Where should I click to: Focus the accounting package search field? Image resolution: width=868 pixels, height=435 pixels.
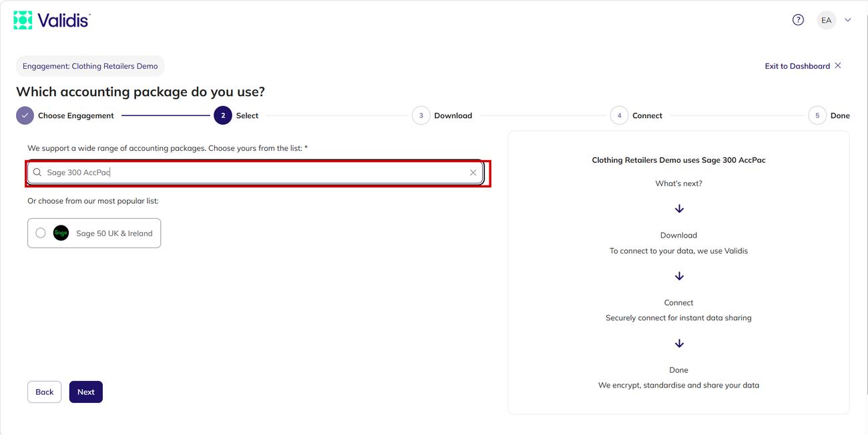click(255, 172)
